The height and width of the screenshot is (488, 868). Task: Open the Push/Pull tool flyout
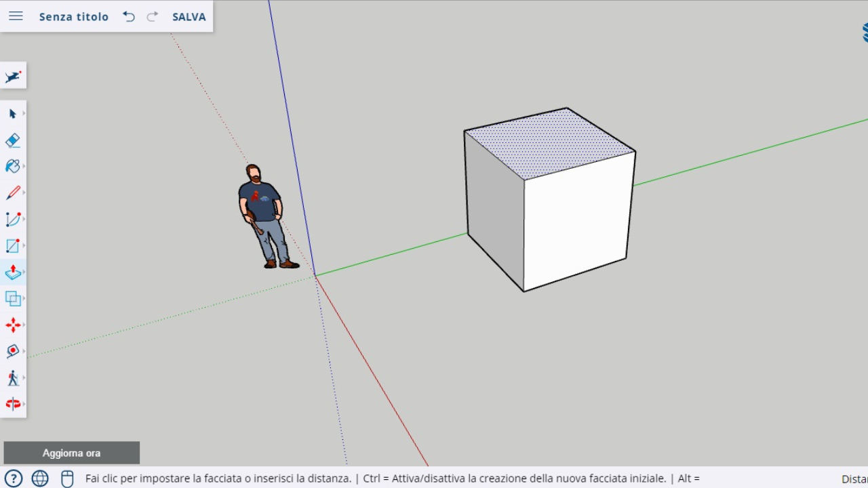point(22,272)
